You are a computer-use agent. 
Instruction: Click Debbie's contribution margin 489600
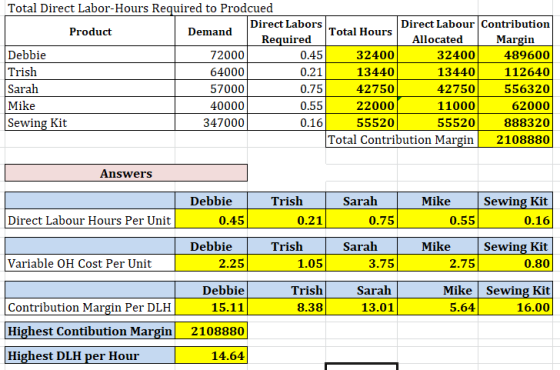tap(515, 55)
